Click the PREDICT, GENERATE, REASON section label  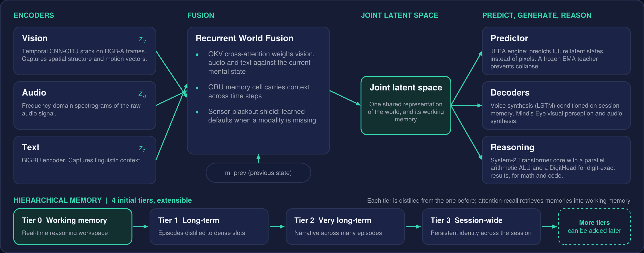[x=537, y=15]
